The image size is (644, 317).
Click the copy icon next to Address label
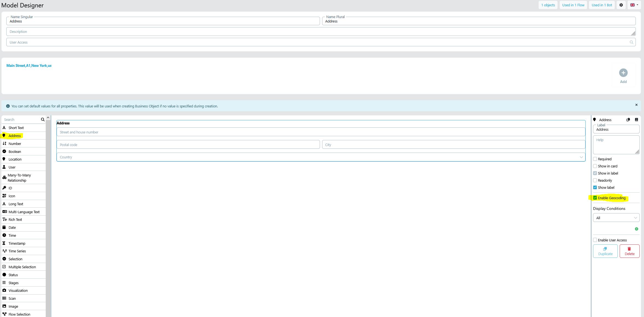628,119
